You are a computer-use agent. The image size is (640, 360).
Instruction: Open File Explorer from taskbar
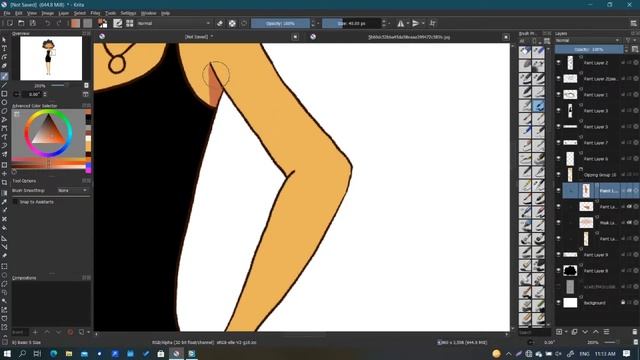(69, 353)
